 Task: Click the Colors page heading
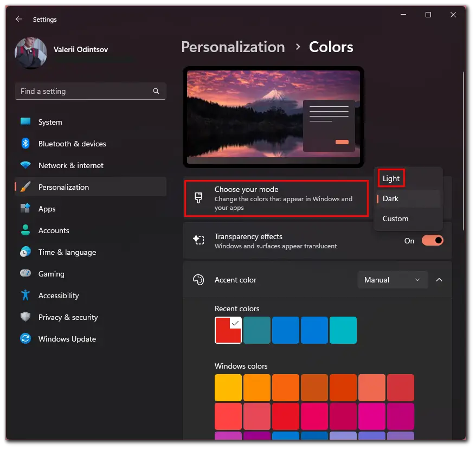pyautogui.click(x=331, y=47)
